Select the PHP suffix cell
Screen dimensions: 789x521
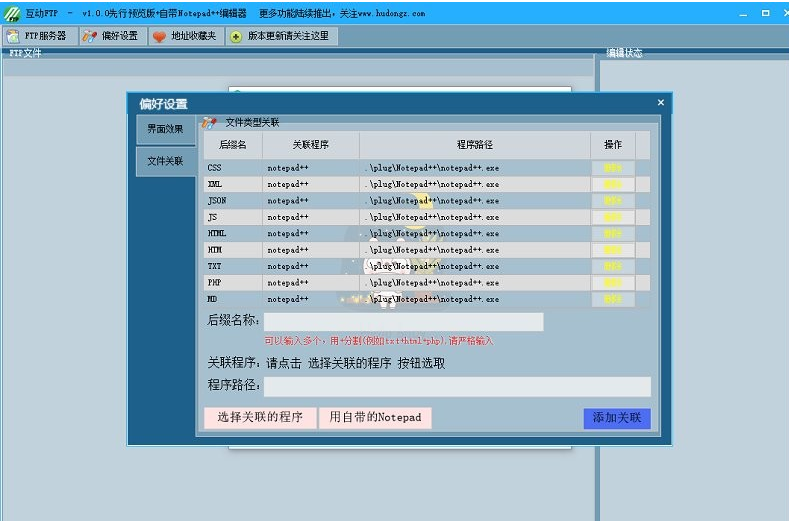(x=233, y=283)
